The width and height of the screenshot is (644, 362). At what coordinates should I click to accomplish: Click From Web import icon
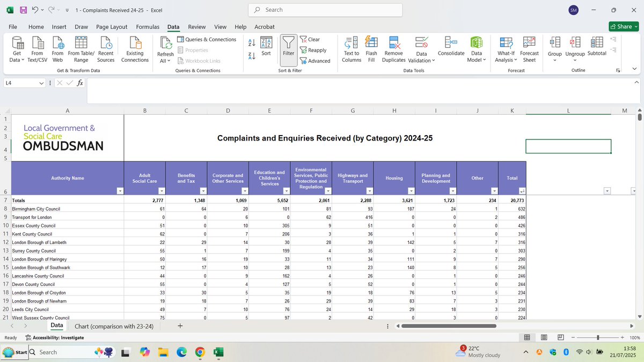click(x=57, y=49)
